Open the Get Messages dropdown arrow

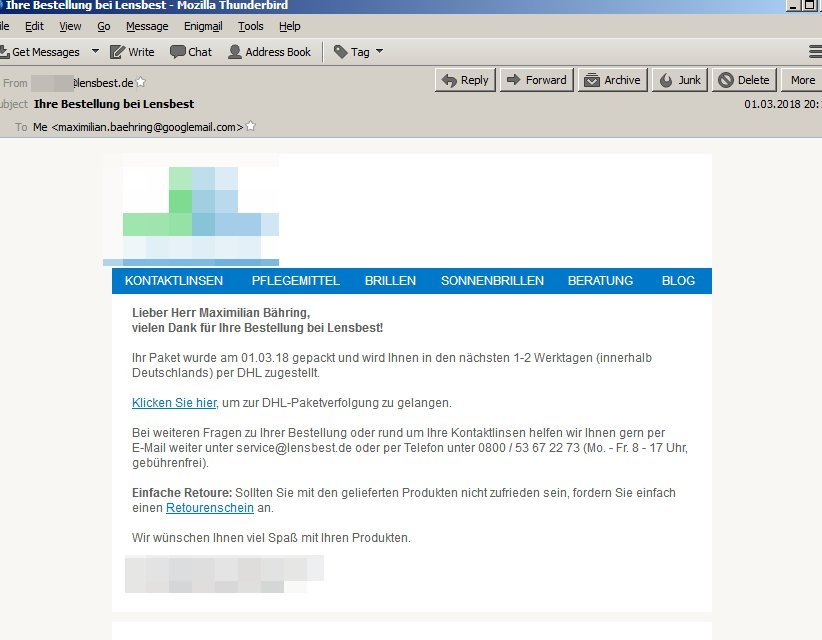pyautogui.click(x=96, y=52)
